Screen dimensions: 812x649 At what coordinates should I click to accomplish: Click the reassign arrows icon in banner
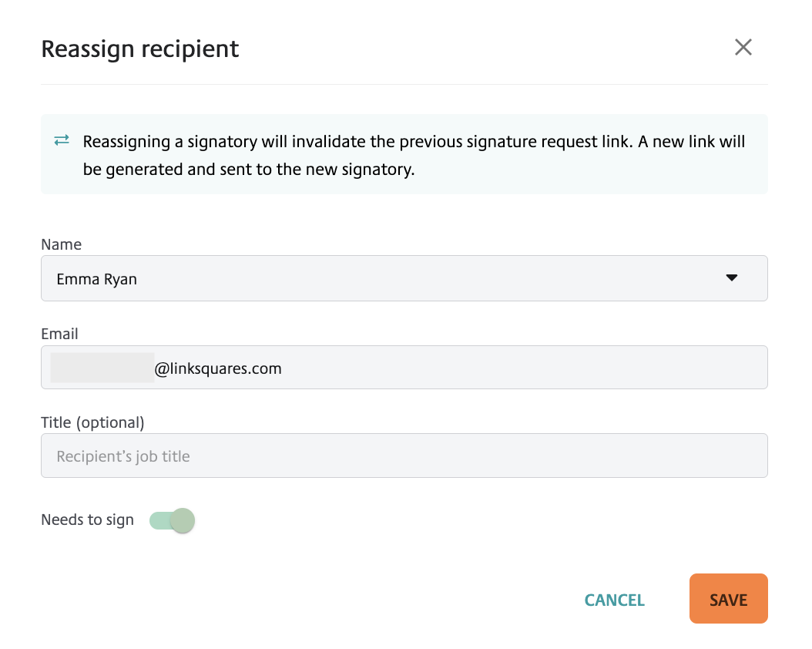[x=62, y=140]
